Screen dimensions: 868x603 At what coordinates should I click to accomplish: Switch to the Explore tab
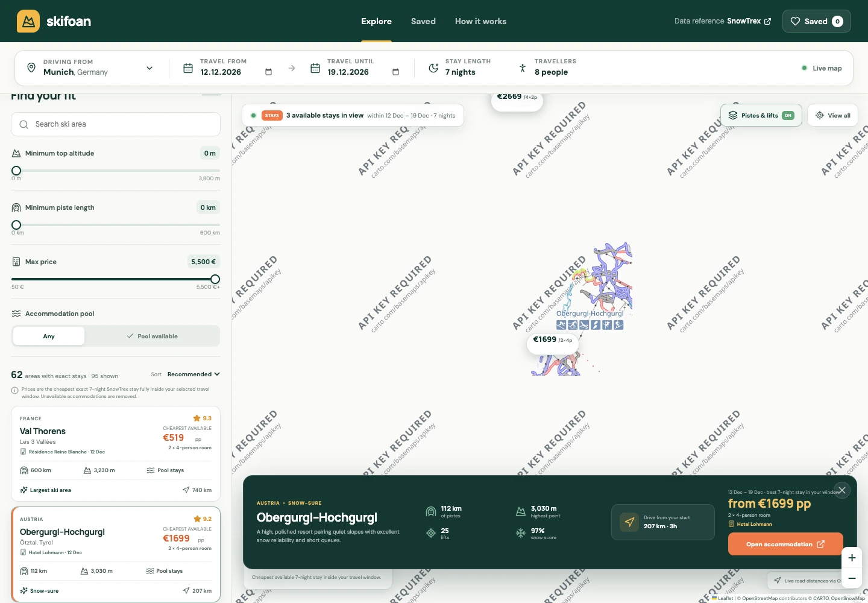[x=376, y=21]
